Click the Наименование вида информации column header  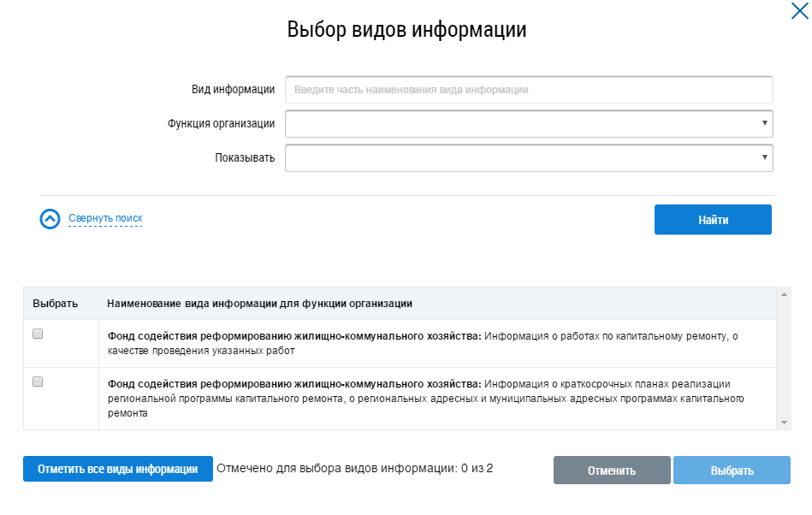[x=259, y=304]
